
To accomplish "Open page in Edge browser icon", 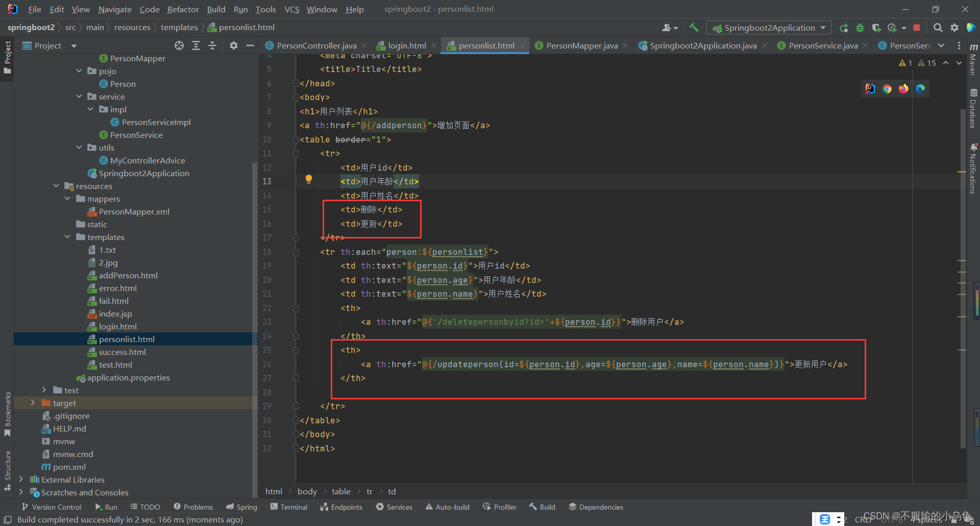I will pos(920,89).
